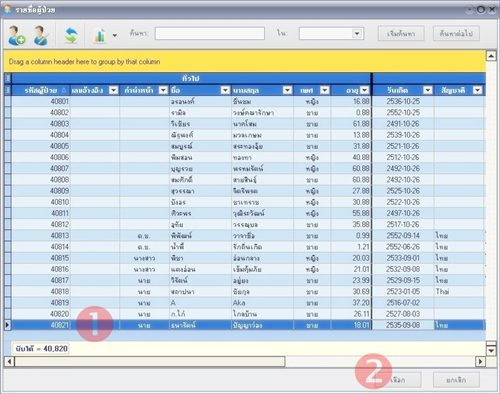
Task: Click birth date cell 2523-01-05
Action: coord(403,292)
